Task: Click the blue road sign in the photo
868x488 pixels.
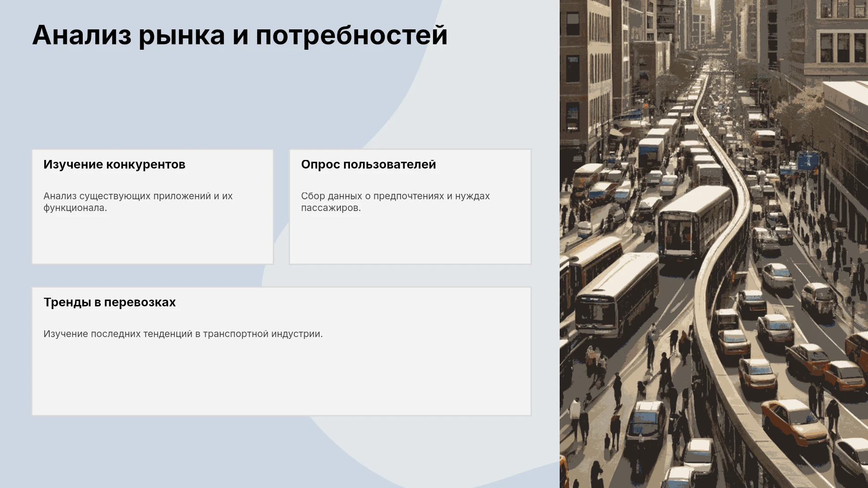Action: tap(808, 161)
